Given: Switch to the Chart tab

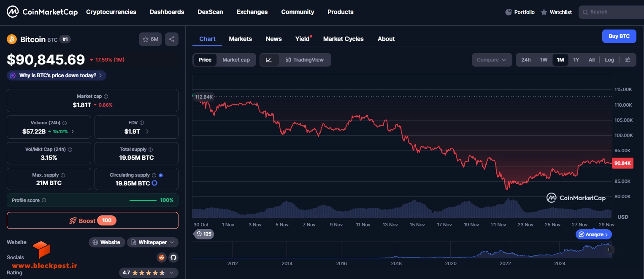Looking at the screenshot, I should [x=207, y=39].
